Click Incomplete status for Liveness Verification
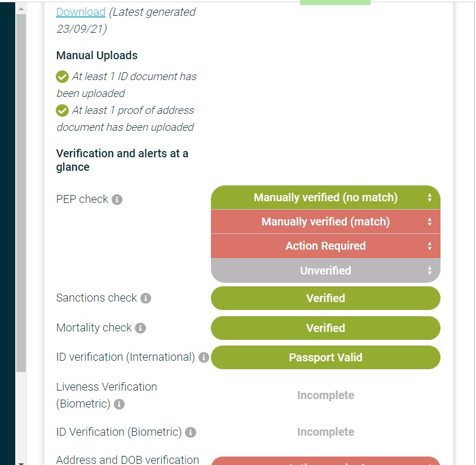476x465 pixels. point(325,395)
